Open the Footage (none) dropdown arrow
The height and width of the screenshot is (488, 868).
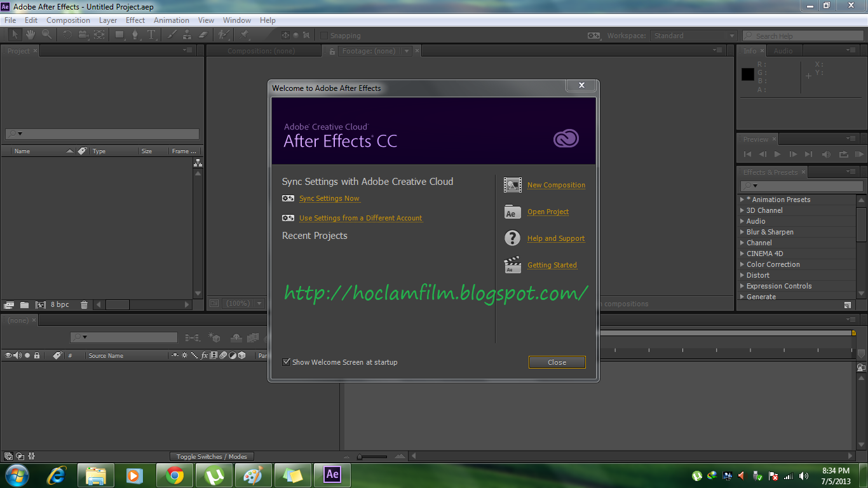coord(407,51)
